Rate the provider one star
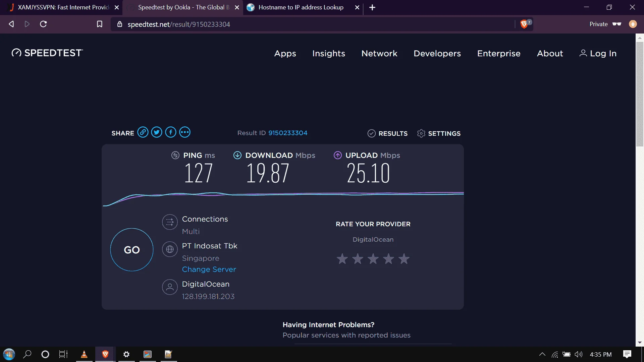 342,259
